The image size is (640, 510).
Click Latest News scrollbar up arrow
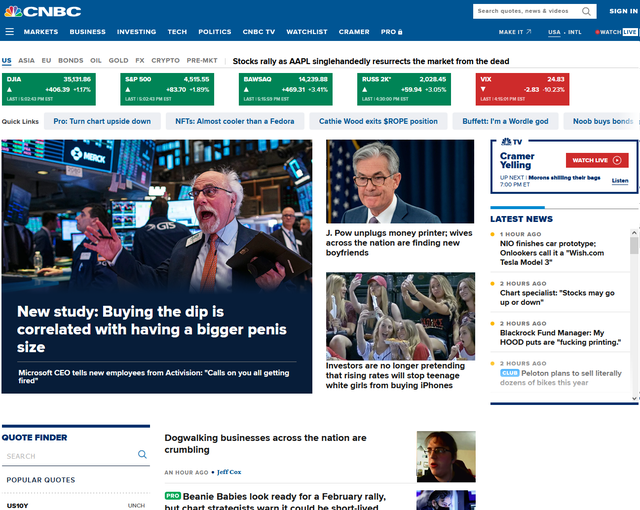[634, 233]
